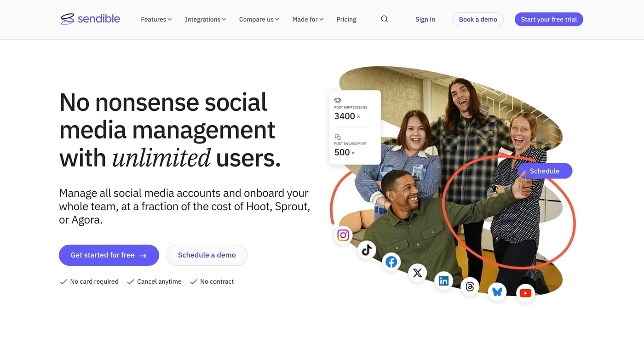
Task: Expand the Features dropdown menu
Action: click(x=156, y=19)
